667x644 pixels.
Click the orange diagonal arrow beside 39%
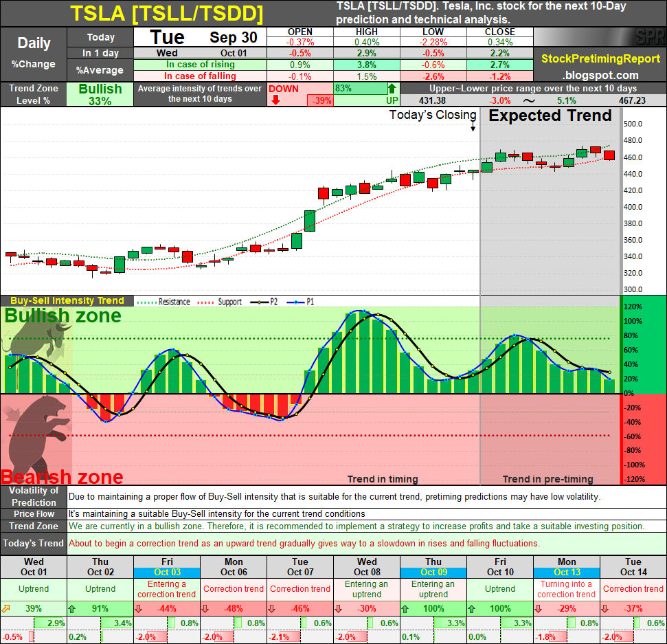pyautogui.click(x=5, y=609)
